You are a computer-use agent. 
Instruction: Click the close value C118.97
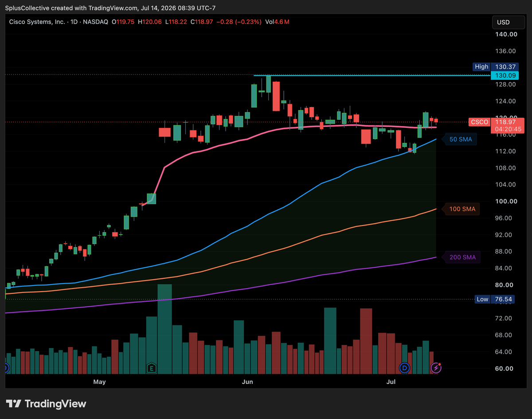(x=203, y=22)
